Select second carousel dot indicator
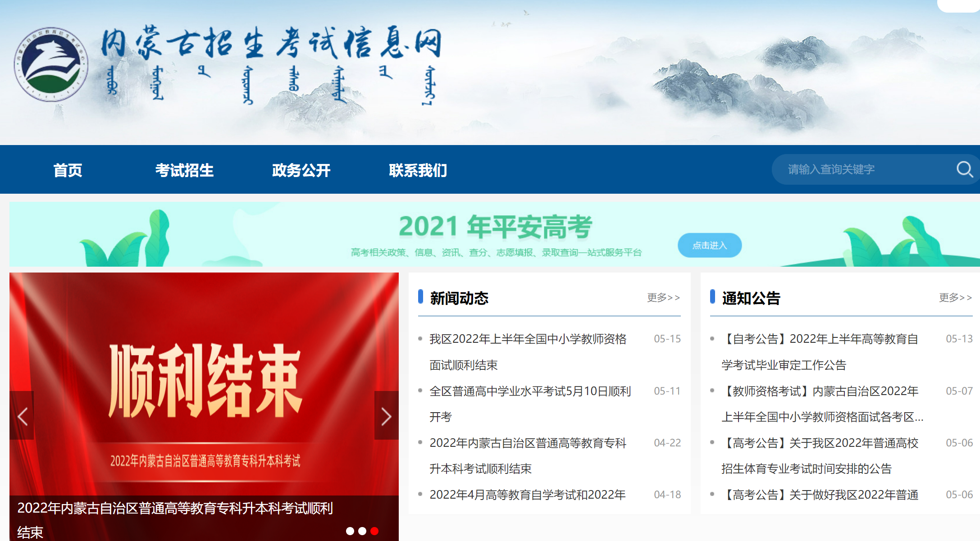This screenshot has height=541, width=980. (x=362, y=531)
